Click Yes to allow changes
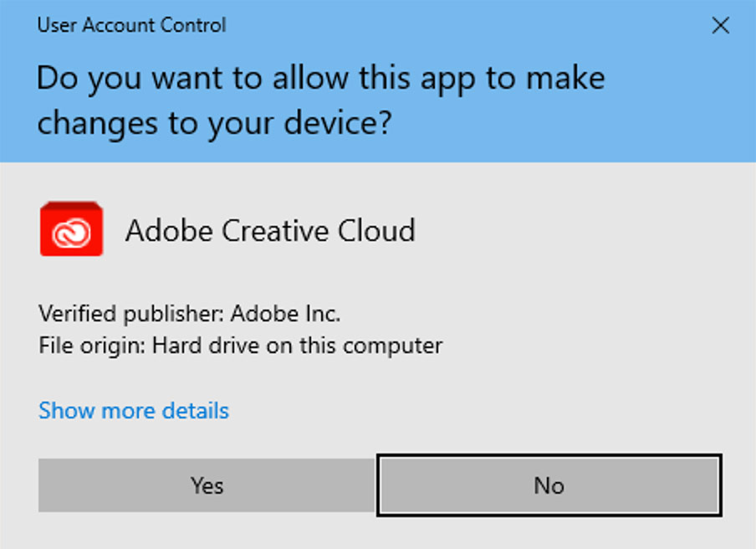Image resolution: width=756 pixels, height=549 pixels. tap(207, 485)
